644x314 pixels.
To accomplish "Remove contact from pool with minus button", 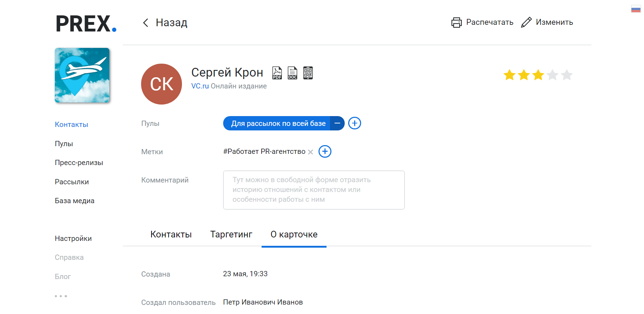I will [x=337, y=123].
